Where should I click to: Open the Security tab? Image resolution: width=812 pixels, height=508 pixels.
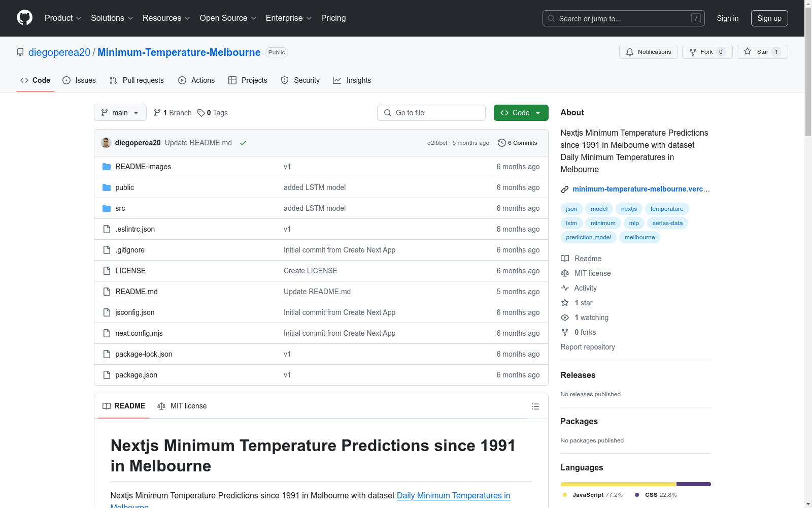[x=300, y=80]
